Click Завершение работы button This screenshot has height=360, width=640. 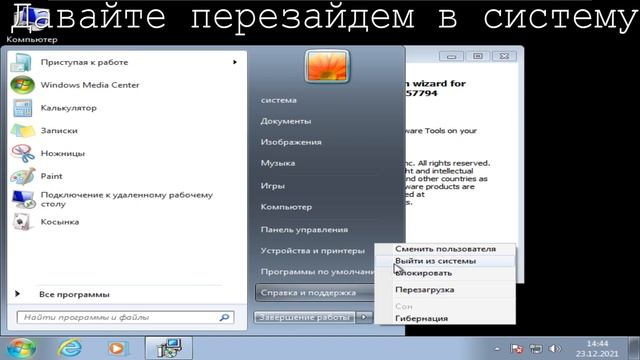pos(305,317)
